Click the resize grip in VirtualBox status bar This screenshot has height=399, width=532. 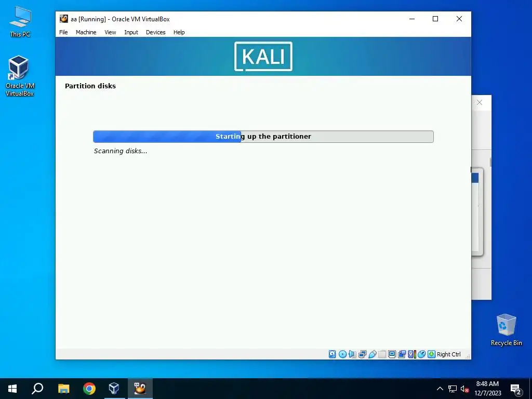[x=468, y=356]
